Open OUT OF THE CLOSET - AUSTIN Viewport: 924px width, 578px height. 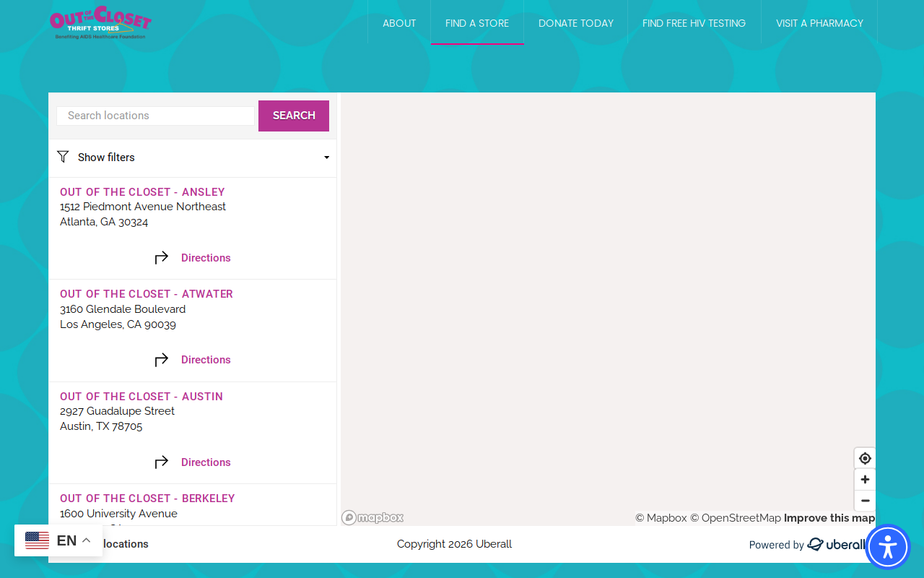click(141, 397)
